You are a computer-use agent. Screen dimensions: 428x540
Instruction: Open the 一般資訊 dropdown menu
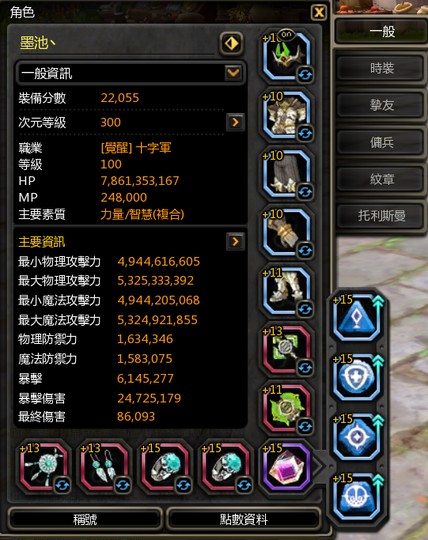click(x=233, y=73)
